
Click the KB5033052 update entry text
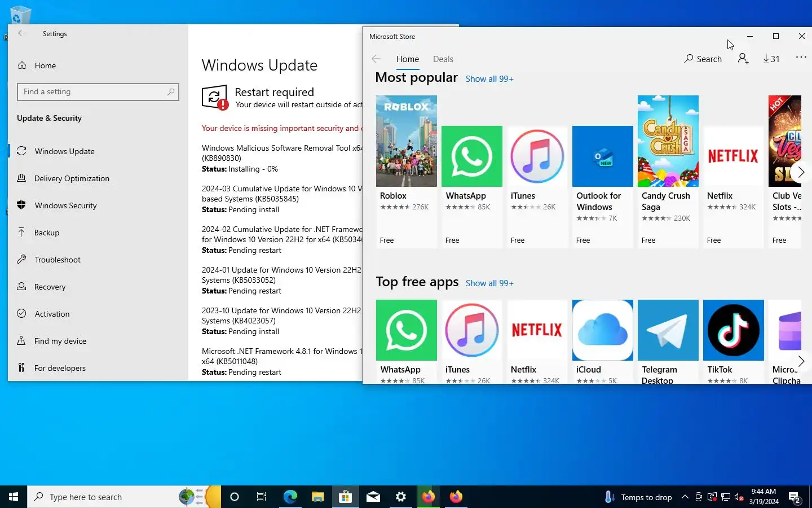coord(282,275)
